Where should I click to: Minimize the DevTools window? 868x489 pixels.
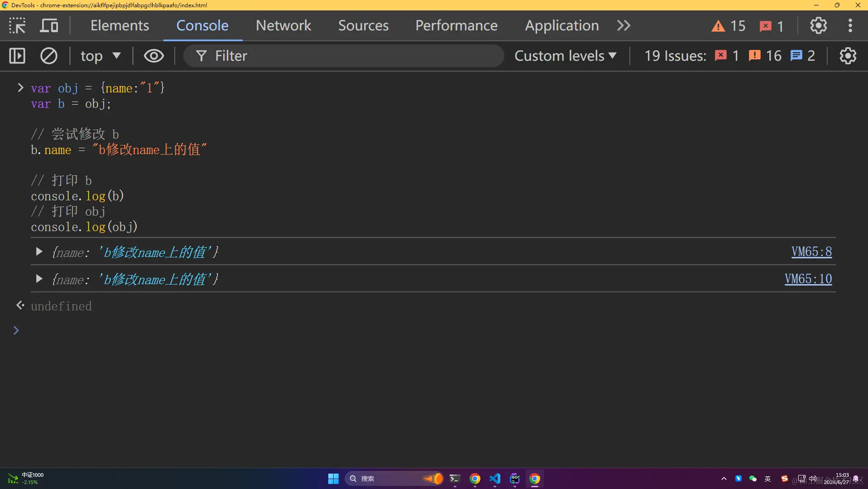click(x=816, y=5)
